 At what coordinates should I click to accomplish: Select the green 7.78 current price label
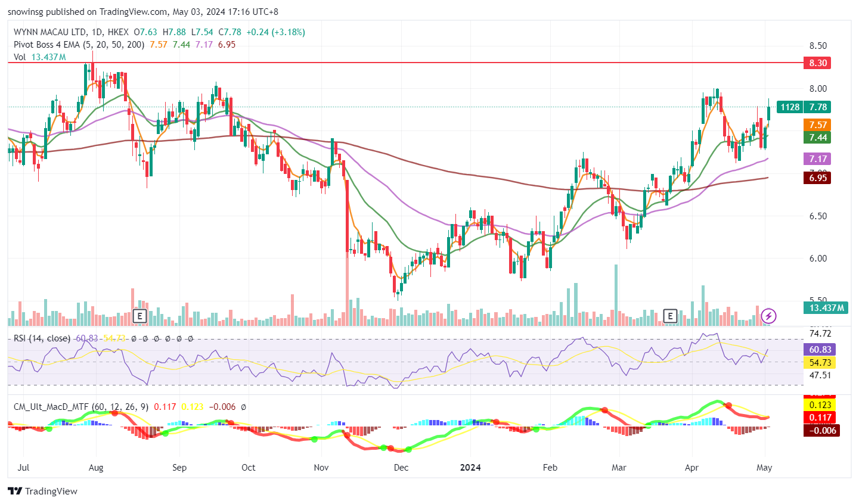[818, 107]
